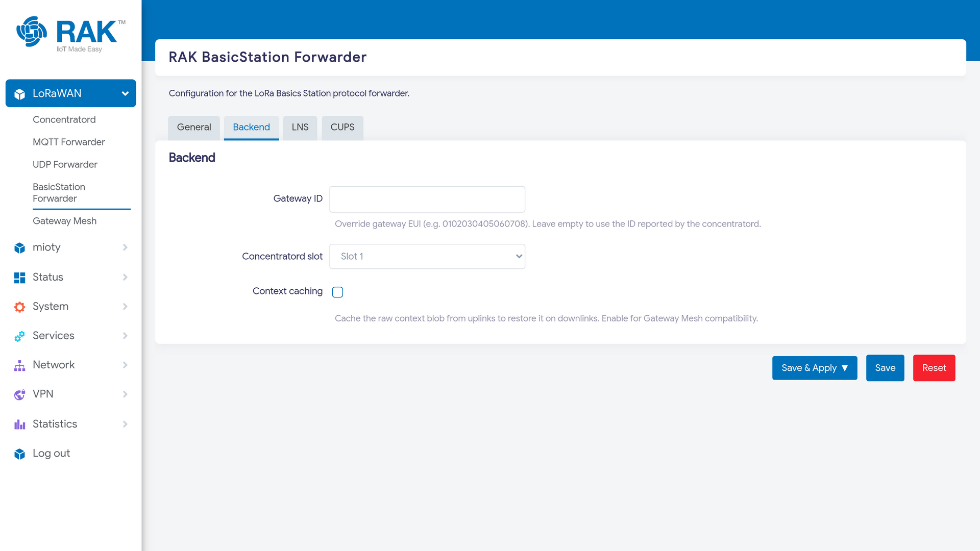Collapse the LoRaWAN menu chevron

point(125,93)
